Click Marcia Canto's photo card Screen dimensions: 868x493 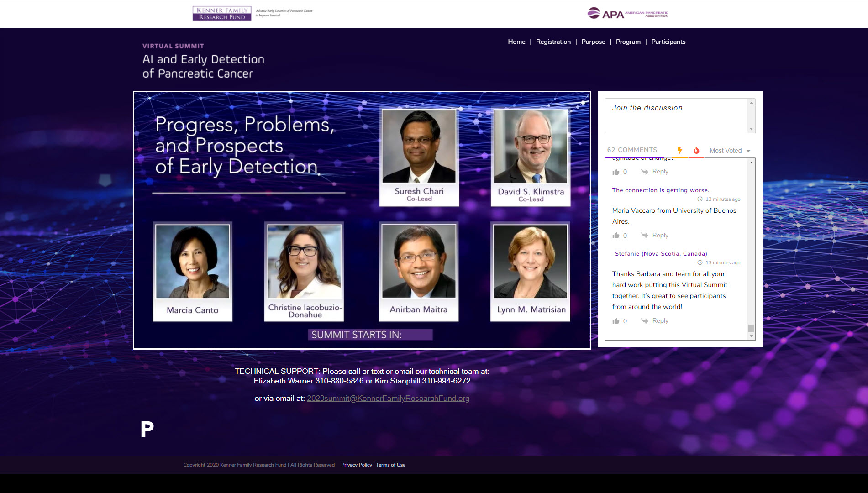[x=192, y=272]
